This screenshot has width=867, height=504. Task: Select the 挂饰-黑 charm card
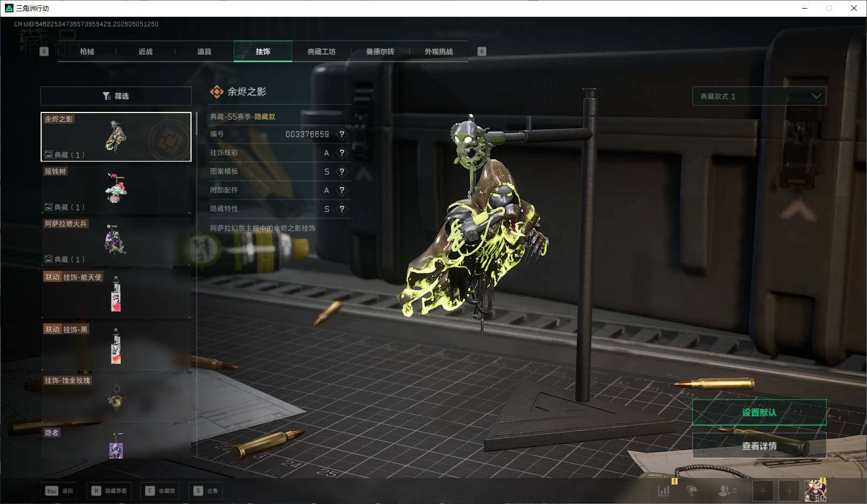click(116, 346)
